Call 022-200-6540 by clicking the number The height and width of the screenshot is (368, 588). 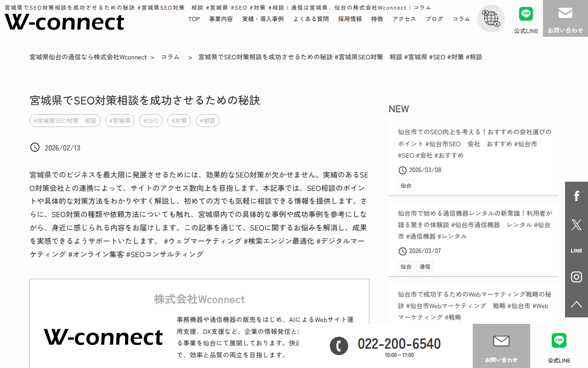pos(399,343)
